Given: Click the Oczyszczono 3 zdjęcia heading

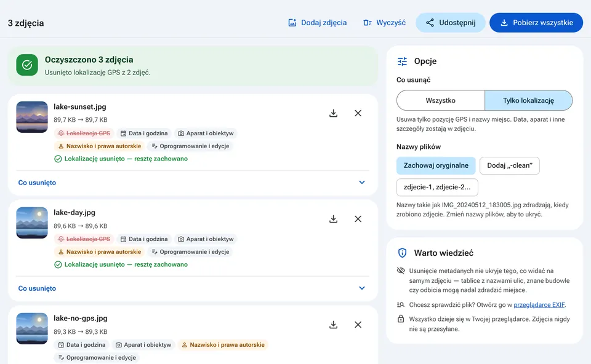Looking at the screenshot, I should (89, 60).
